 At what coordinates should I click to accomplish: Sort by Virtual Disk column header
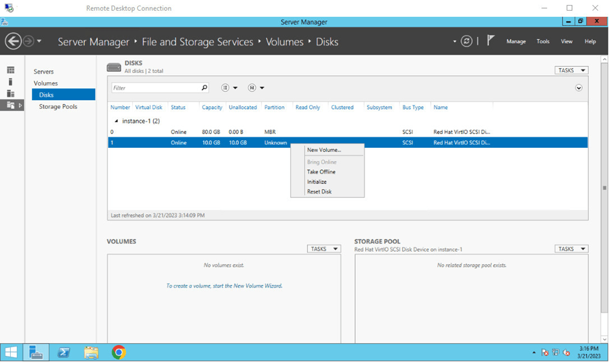pos(149,108)
